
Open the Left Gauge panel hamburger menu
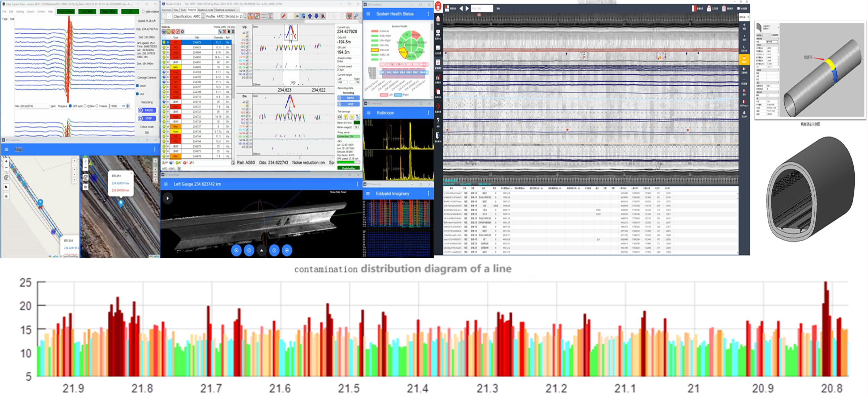(166, 184)
